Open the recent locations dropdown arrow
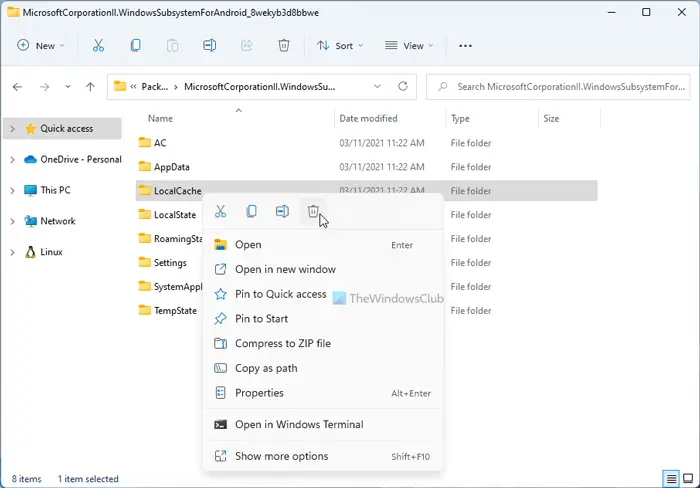 click(67, 87)
